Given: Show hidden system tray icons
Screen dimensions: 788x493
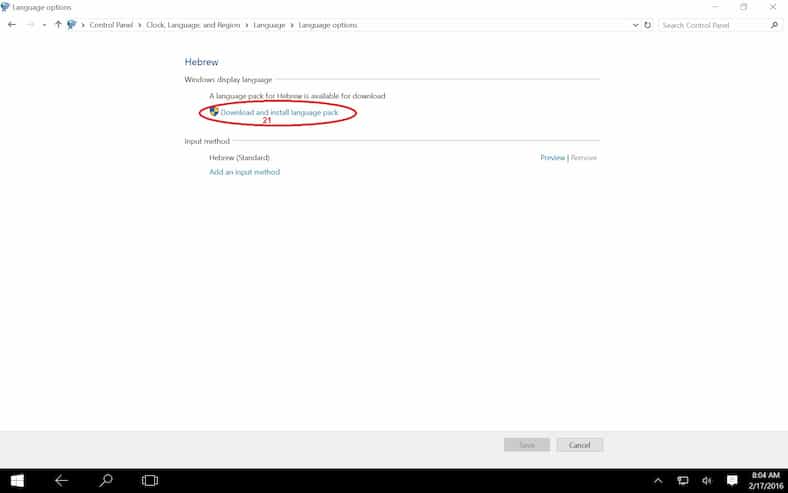Looking at the screenshot, I should 658,481.
